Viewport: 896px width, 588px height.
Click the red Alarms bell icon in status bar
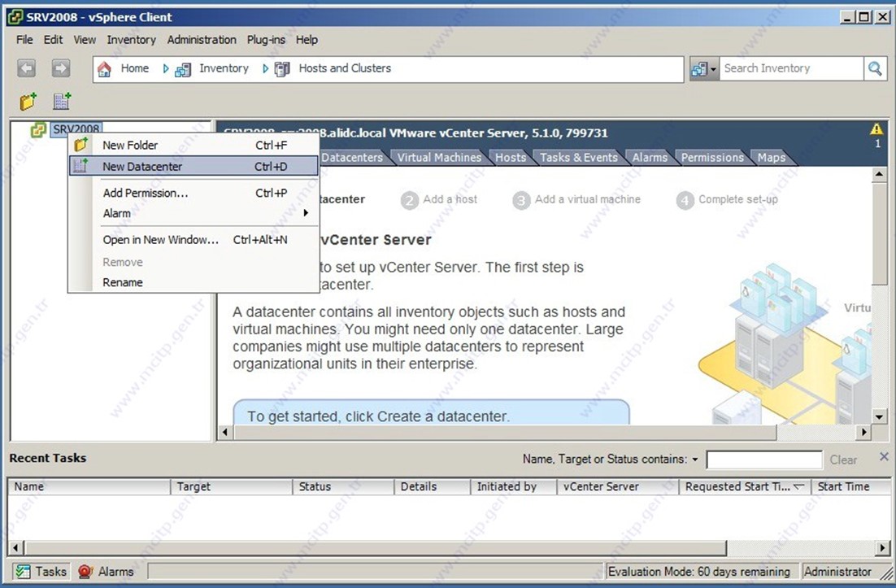85,572
